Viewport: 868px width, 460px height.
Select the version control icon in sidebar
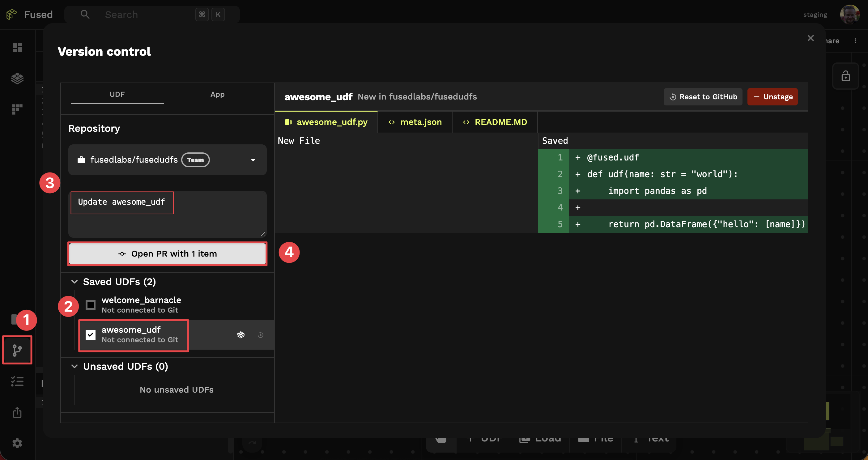17,350
